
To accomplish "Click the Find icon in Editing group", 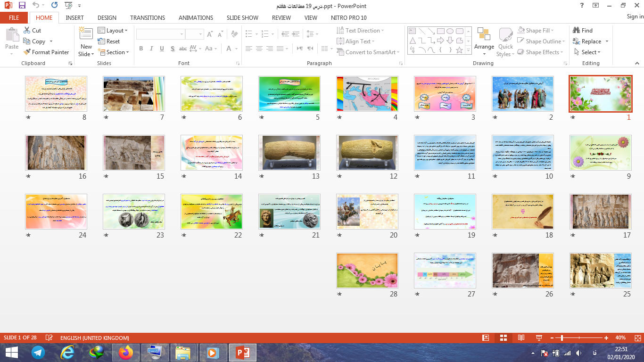I will click(x=582, y=30).
